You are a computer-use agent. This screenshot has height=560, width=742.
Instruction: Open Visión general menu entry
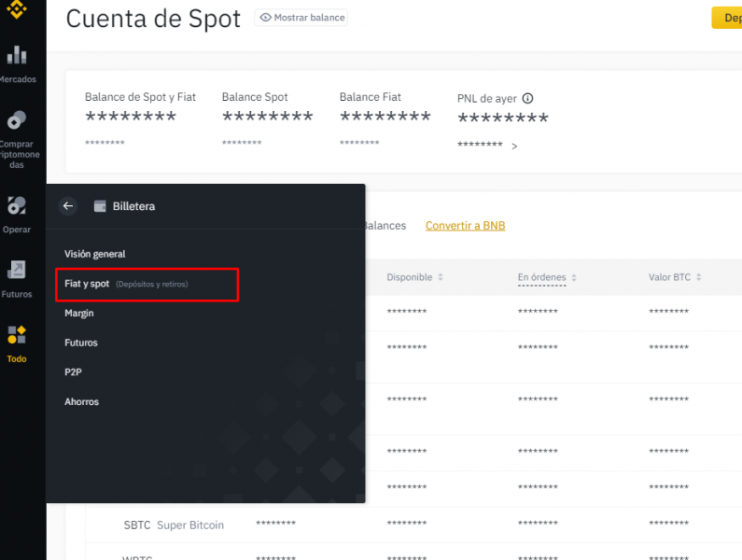tap(95, 254)
